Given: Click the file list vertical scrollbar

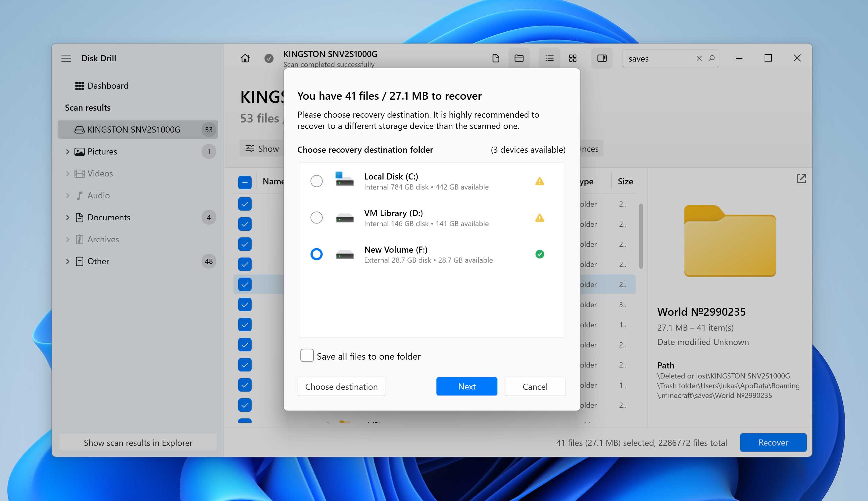Looking at the screenshot, I should pos(641,236).
